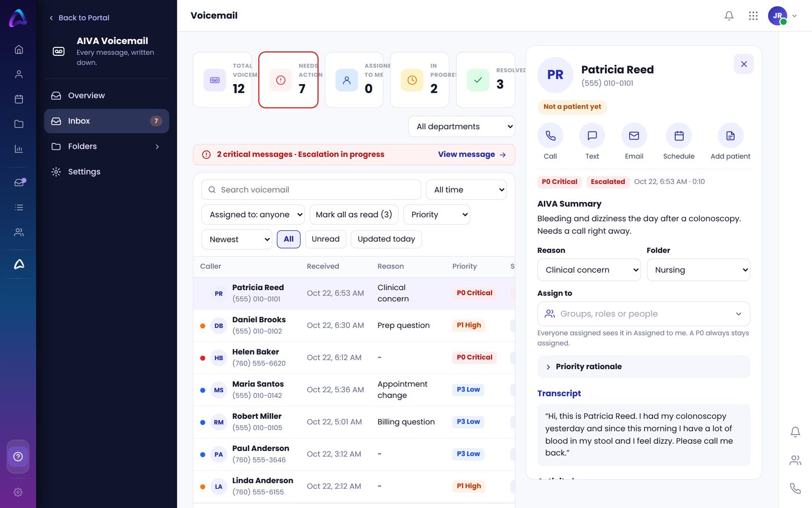Open the All time date dropdown
The image size is (812, 508).
tap(466, 190)
